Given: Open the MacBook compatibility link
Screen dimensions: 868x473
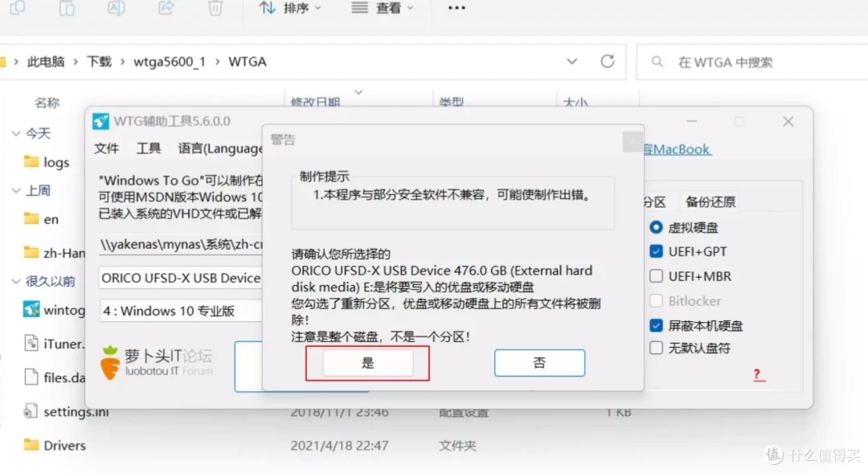Looking at the screenshot, I should tap(677, 149).
